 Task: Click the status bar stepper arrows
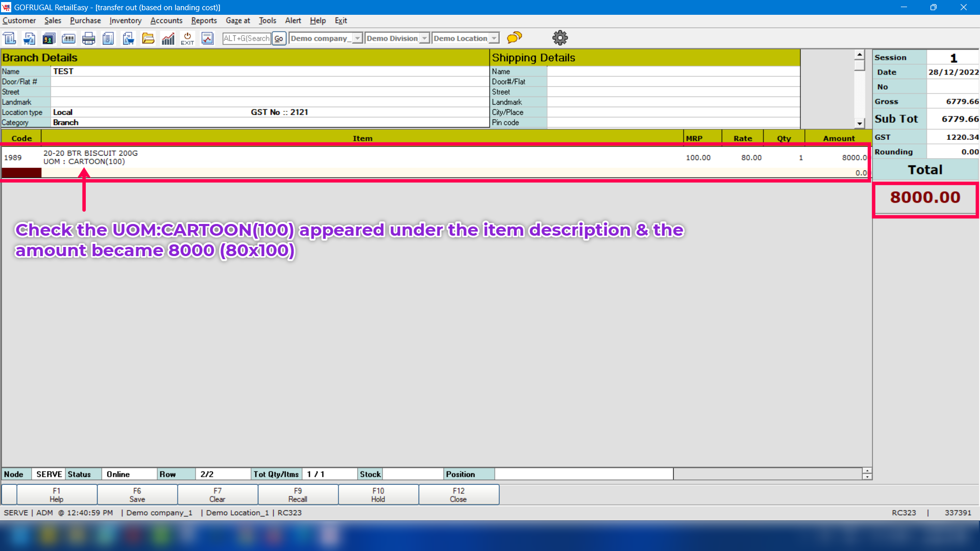click(x=867, y=474)
